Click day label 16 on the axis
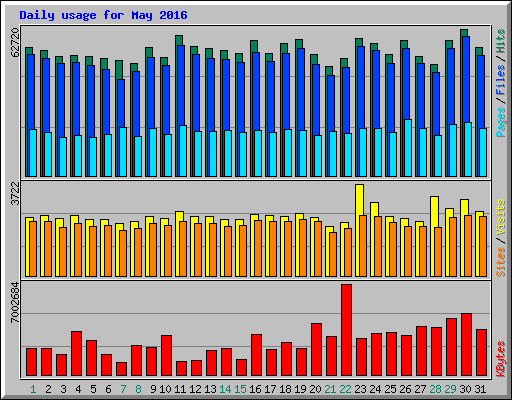The image size is (512, 400). pyautogui.click(x=255, y=389)
